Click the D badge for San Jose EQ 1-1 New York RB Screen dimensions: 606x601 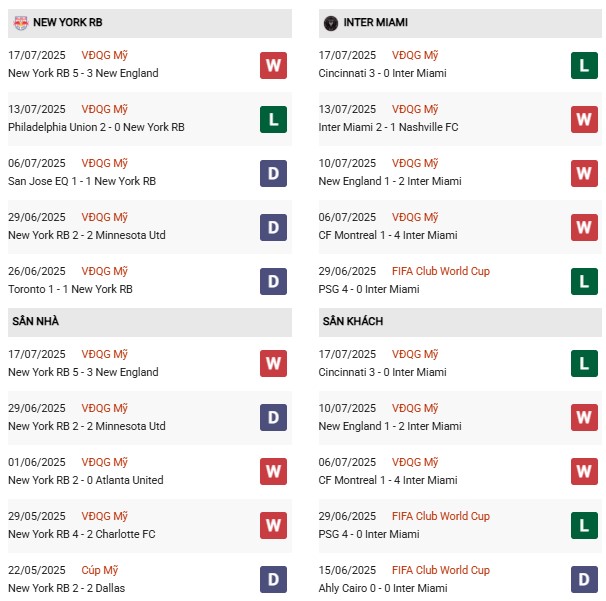tap(273, 173)
